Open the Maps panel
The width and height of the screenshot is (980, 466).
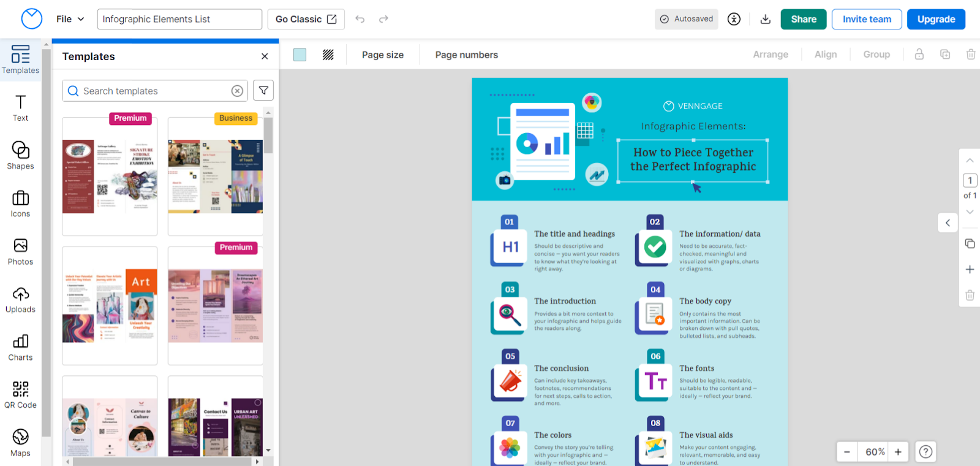tap(20, 443)
